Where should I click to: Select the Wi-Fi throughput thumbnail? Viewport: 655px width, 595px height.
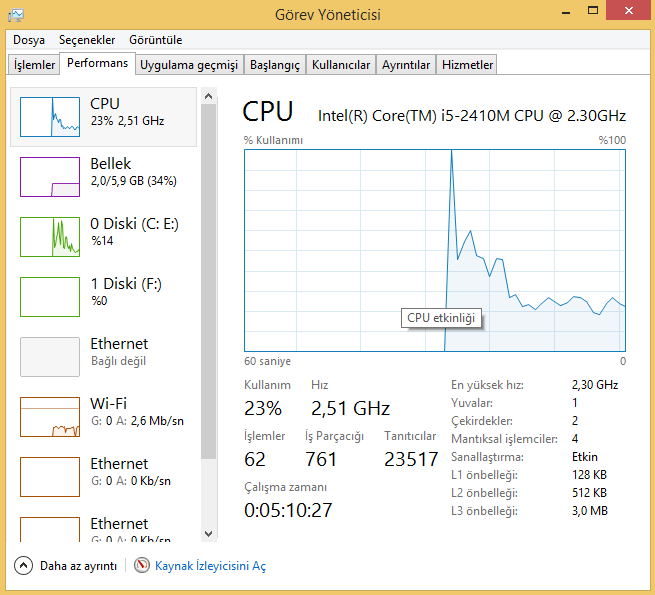point(50,417)
